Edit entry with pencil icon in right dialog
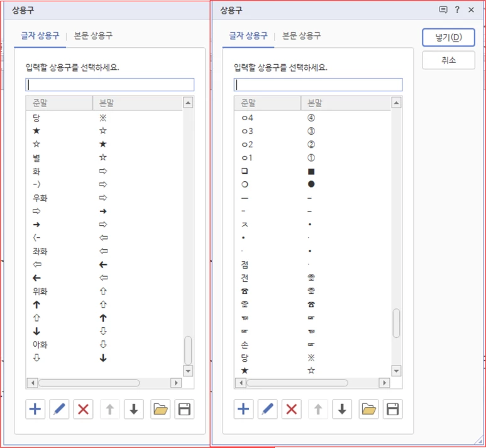The width and height of the screenshot is (486, 448). (267, 409)
